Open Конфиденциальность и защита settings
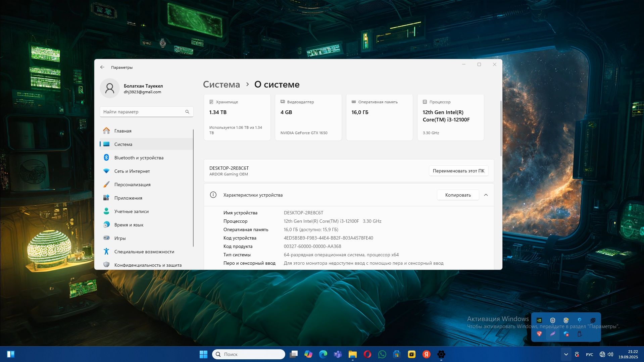Screen dimensions: 644x362 coord(146,265)
